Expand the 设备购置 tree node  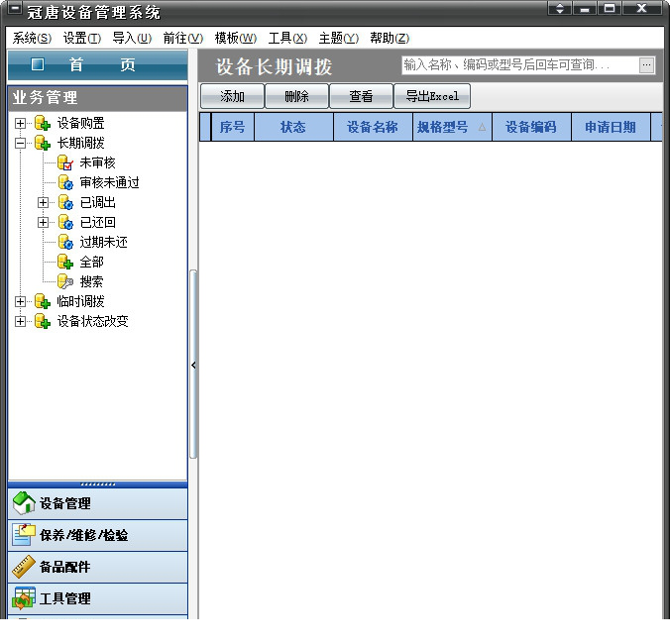[21, 123]
